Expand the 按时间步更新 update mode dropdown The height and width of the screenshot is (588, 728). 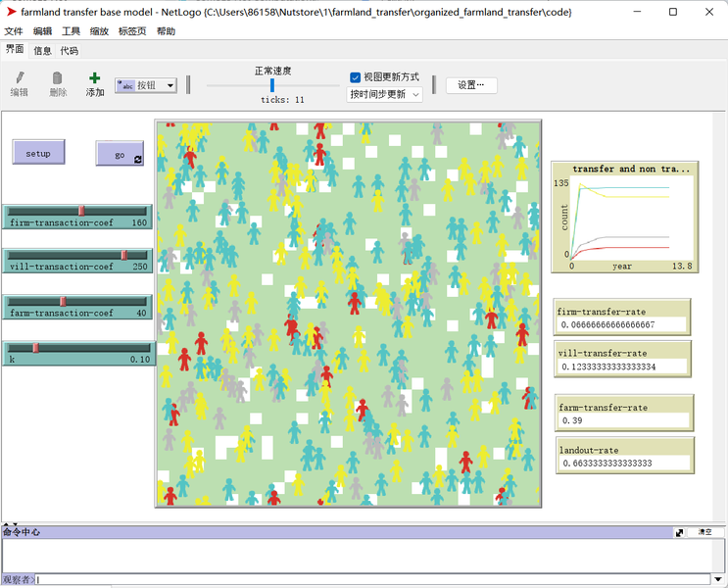coord(385,94)
